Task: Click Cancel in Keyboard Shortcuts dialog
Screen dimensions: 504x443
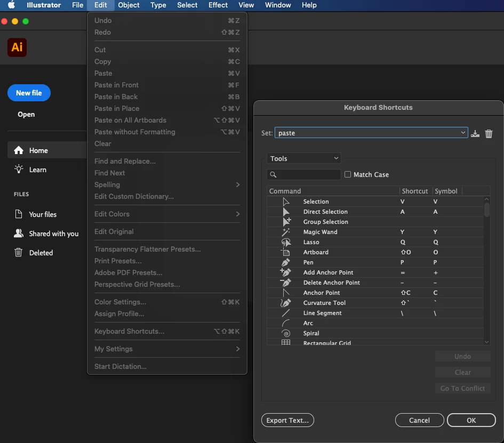Action: (419, 420)
